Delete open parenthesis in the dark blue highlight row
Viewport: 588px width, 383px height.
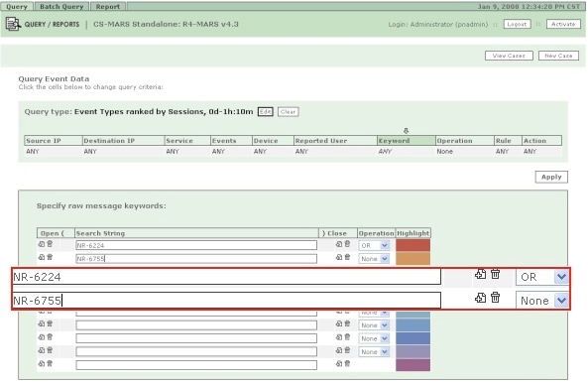(x=50, y=337)
